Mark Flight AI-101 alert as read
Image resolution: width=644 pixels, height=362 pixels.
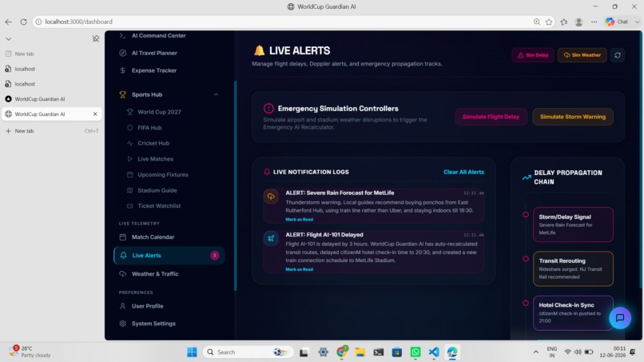pyautogui.click(x=299, y=269)
